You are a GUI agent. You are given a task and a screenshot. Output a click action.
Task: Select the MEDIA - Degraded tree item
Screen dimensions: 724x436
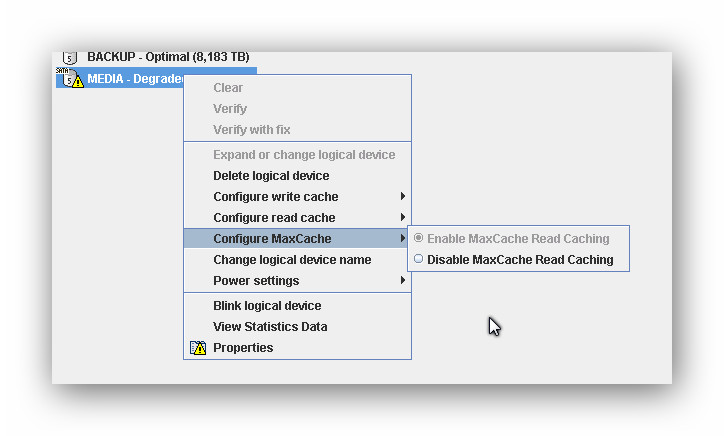pos(130,79)
